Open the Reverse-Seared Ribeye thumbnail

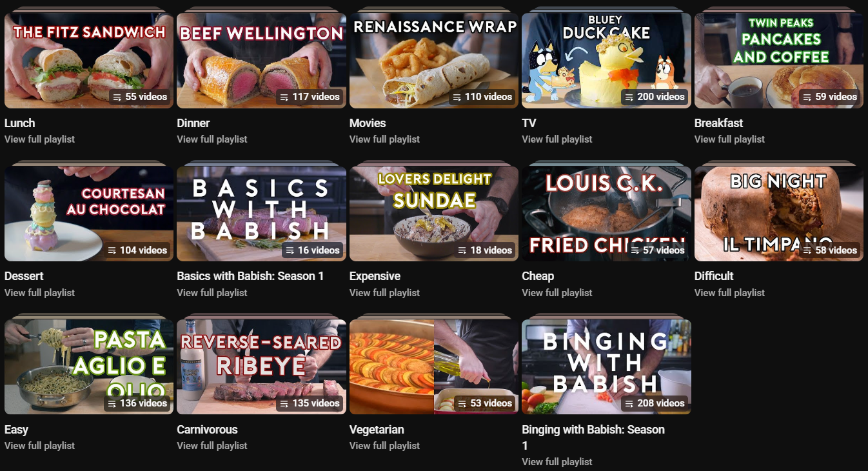click(x=261, y=366)
